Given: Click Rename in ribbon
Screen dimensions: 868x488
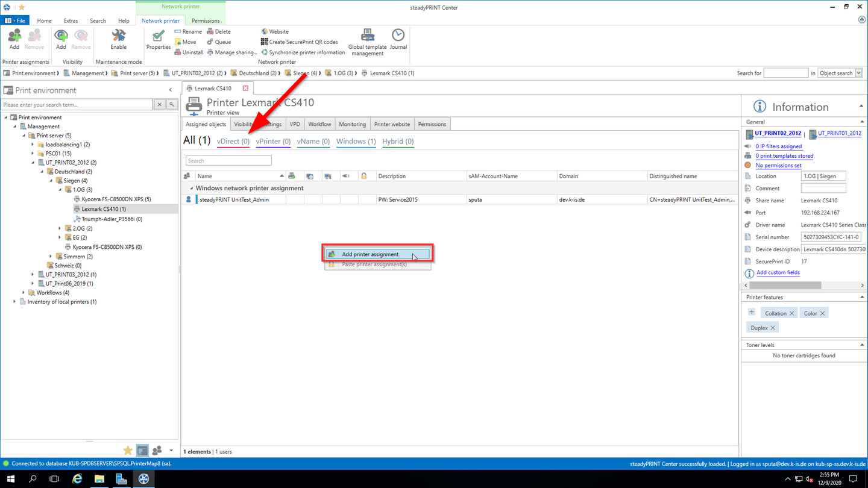Looking at the screenshot, I should pyautogui.click(x=188, y=31).
